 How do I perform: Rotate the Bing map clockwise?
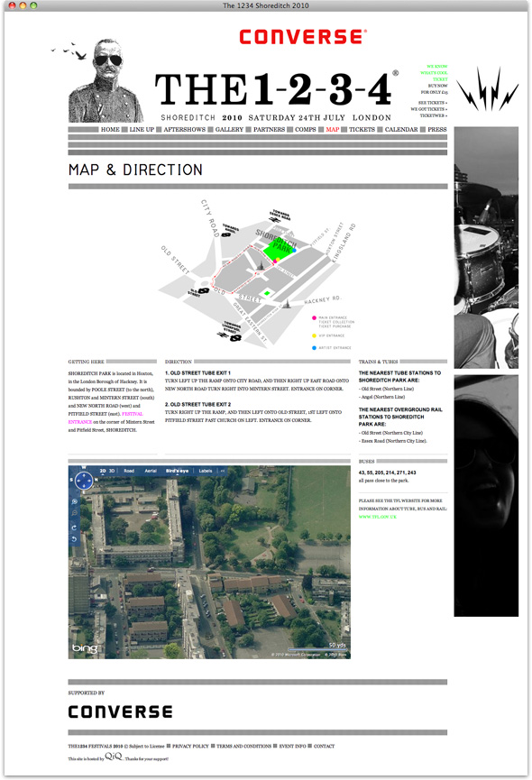coord(75,528)
